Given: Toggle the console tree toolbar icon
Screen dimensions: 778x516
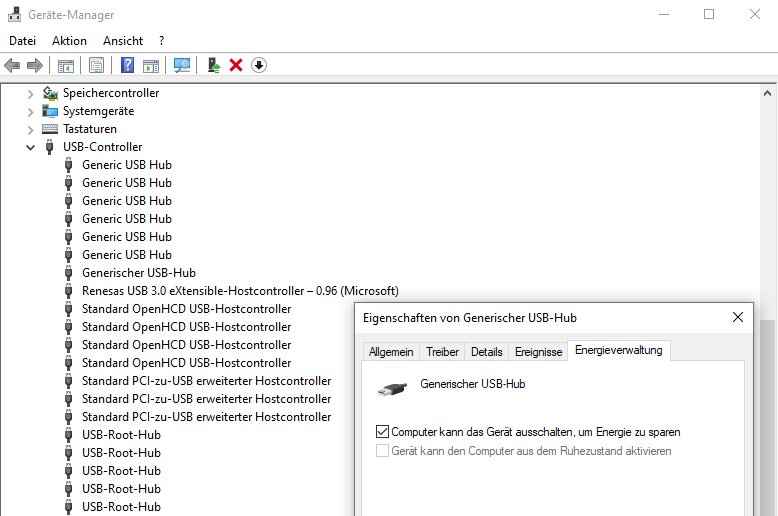Looking at the screenshot, I should tap(65, 65).
